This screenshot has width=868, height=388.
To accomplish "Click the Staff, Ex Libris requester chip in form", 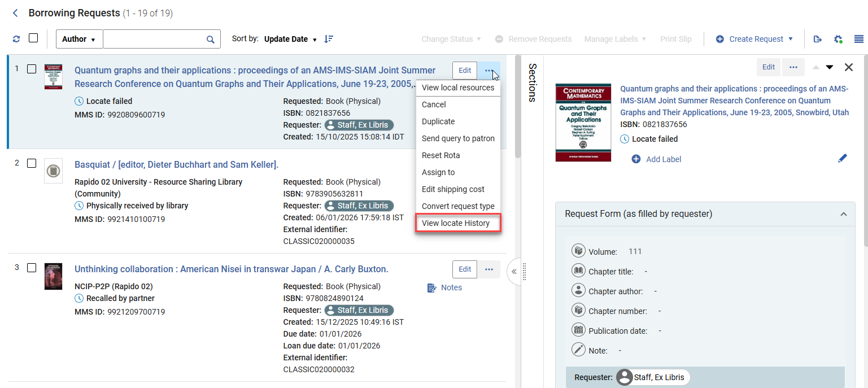I will [x=652, y=377].
